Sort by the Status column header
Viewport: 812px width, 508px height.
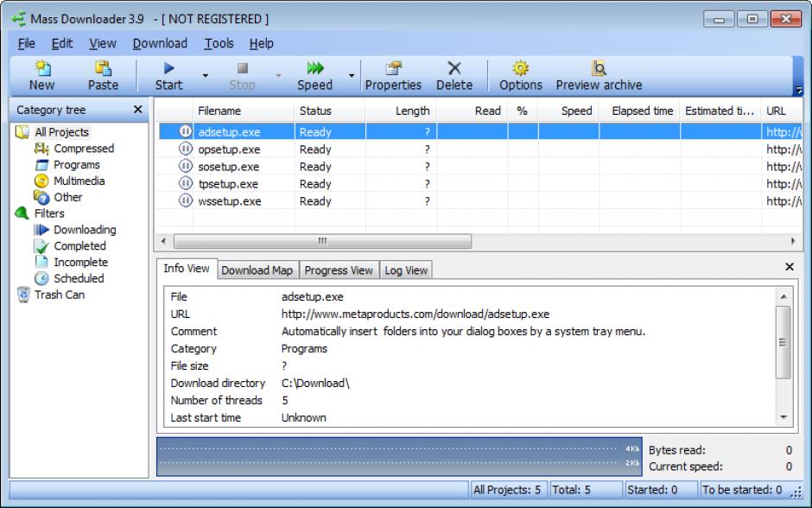(330, 111)
